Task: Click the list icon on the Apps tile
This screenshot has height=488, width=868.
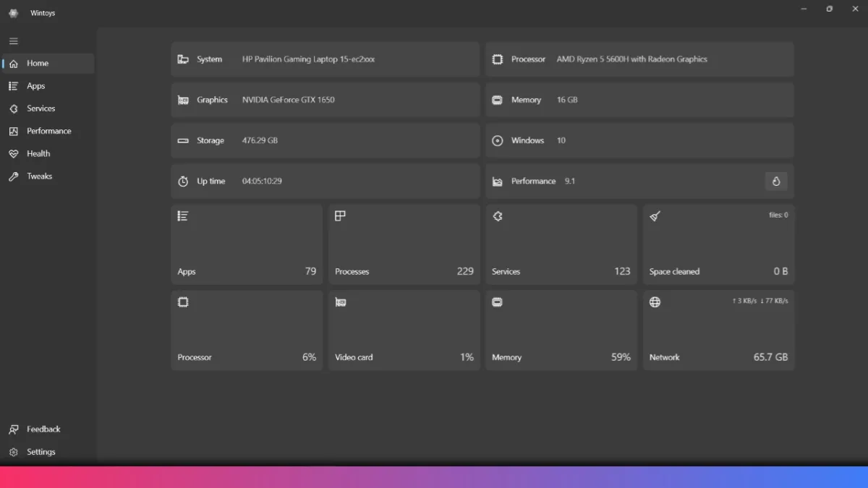Action: (183, 215)
